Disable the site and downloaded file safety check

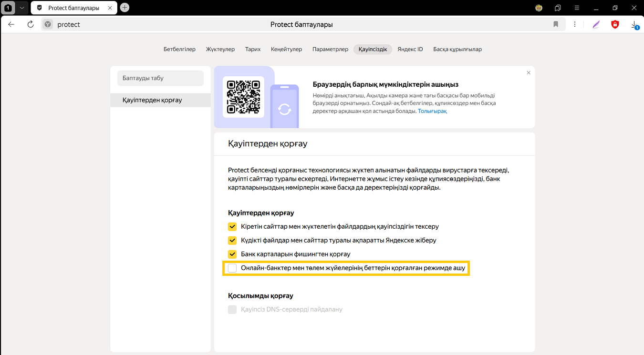click(x=232, y=226)
